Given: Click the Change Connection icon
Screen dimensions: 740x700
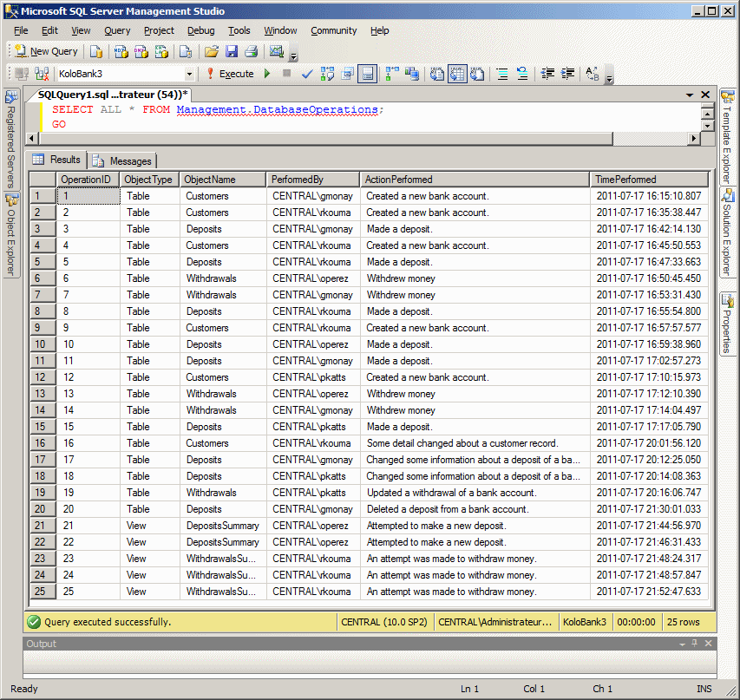Looking at the screenshot, I should pos(42,74).
